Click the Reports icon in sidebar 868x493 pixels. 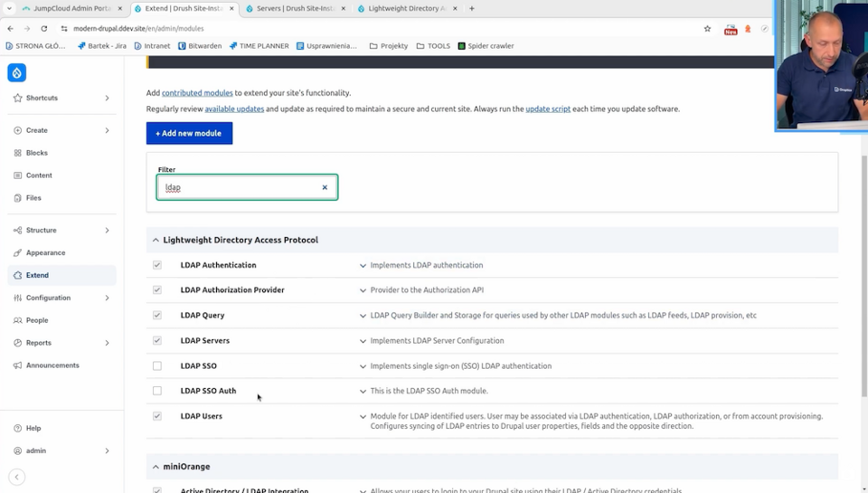(x=18, y=343)
